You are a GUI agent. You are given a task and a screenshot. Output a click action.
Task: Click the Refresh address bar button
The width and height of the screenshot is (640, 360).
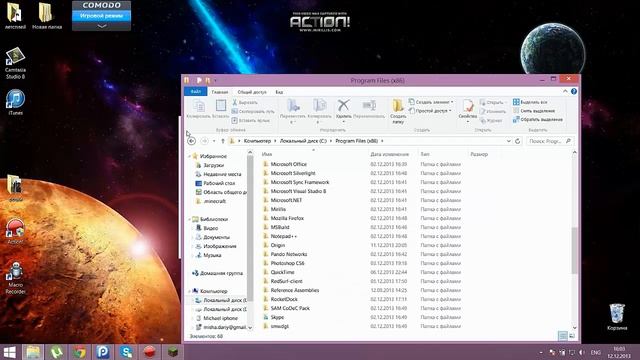[x=518, y=141]
